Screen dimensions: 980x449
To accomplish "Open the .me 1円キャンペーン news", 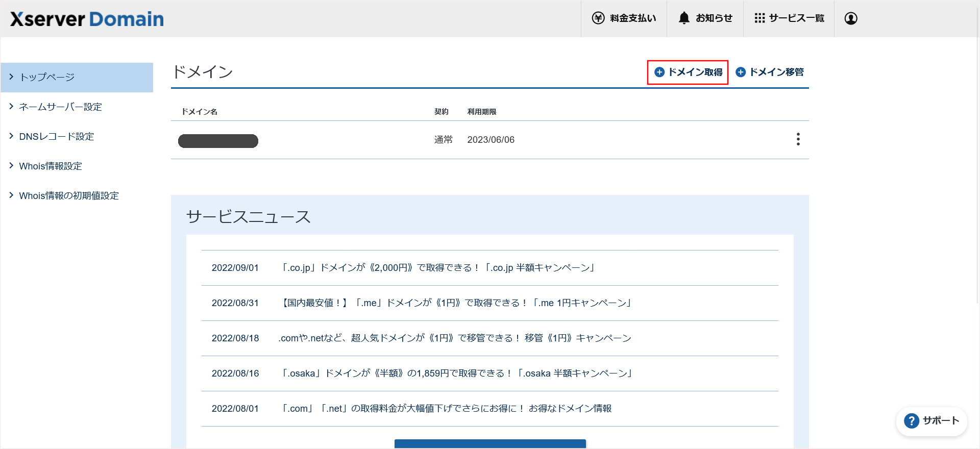I will coord(457,303).
